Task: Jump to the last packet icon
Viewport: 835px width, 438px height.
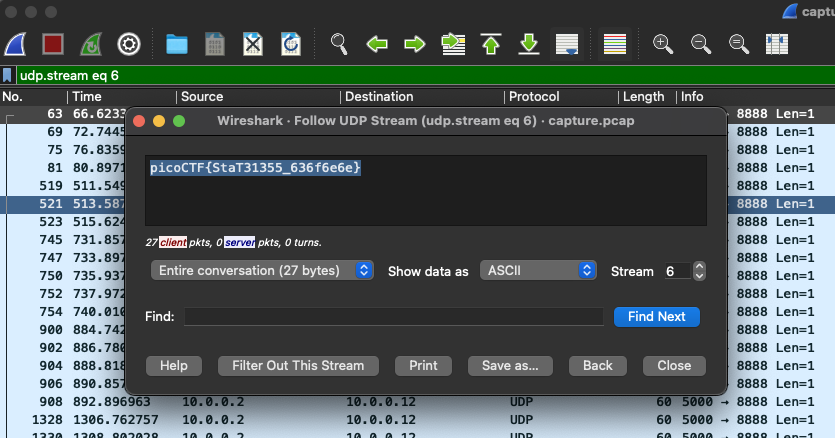Action: pos(529,44)
